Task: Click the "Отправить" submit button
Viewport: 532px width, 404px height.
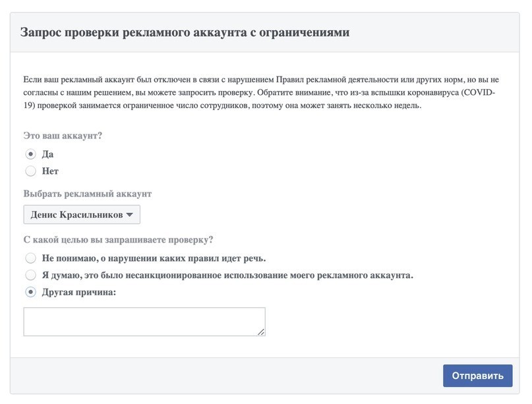Action: point(477,376)
